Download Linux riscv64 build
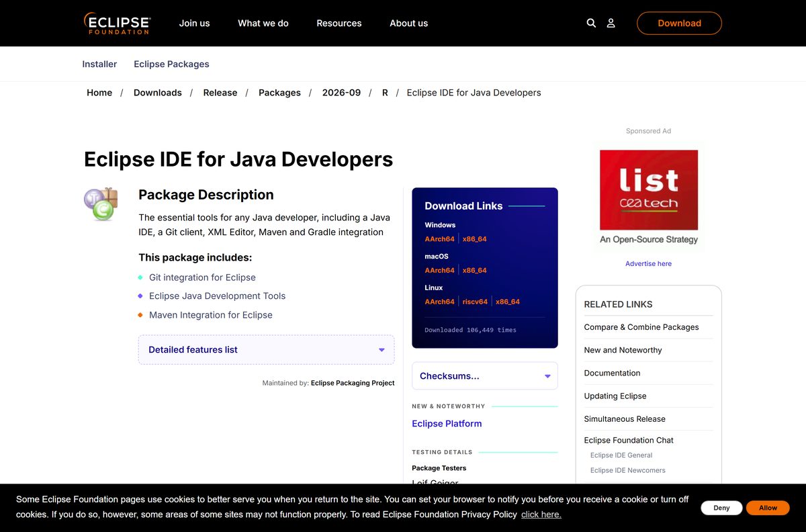This screenshot has height=532, width=806. 475,302
